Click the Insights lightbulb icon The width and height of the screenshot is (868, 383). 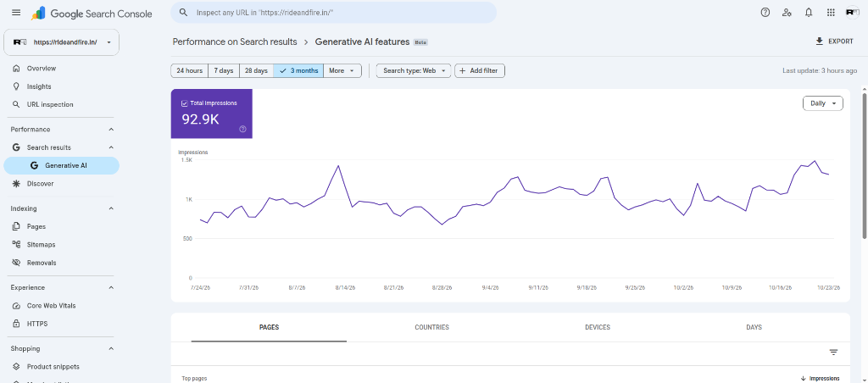(16, 86)
